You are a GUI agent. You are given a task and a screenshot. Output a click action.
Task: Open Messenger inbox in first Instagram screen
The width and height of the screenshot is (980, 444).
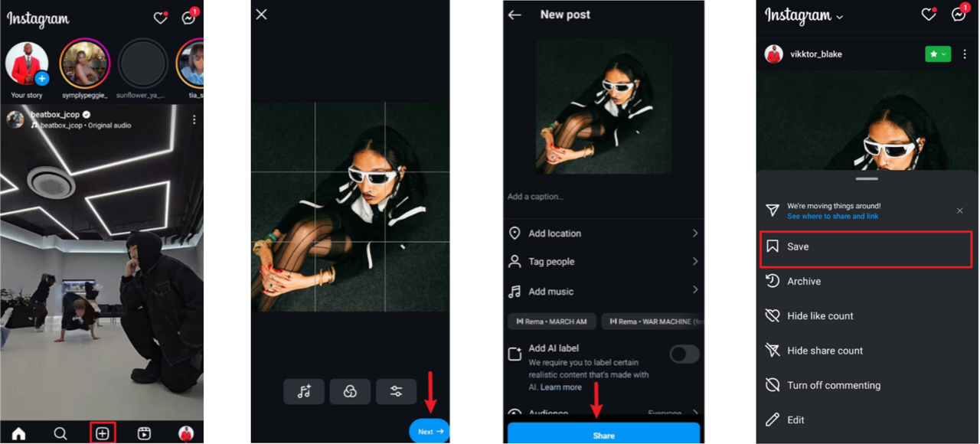pos(189,17)
